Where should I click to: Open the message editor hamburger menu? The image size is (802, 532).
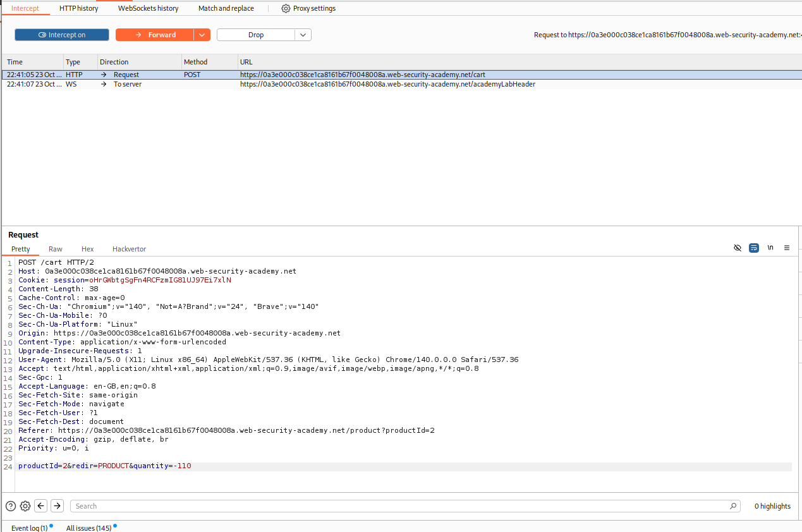787,248
